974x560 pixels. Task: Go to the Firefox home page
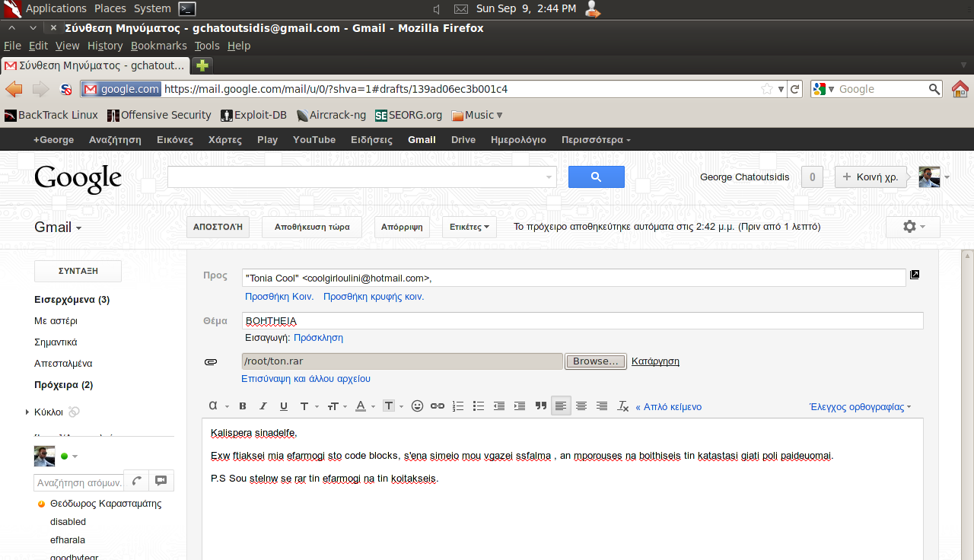point(960,89)
